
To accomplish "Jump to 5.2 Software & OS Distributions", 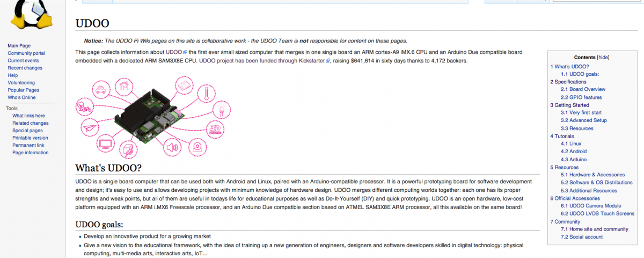I will (597, 182).
